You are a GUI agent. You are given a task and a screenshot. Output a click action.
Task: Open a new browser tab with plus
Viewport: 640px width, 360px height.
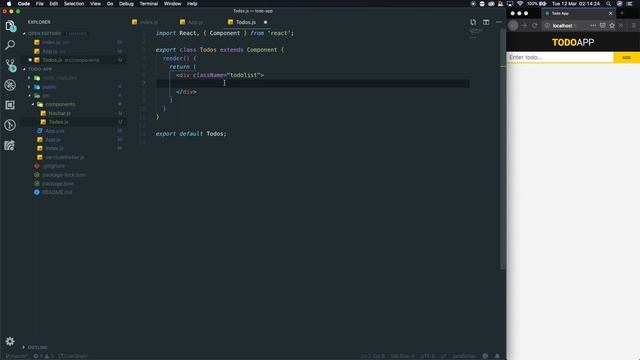coord(622,13)
